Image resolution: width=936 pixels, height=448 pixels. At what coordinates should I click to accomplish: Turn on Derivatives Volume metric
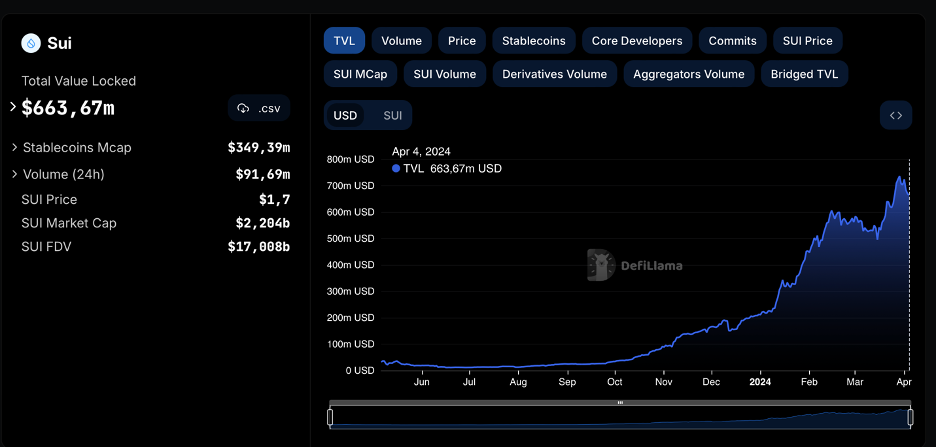[555, 74]
